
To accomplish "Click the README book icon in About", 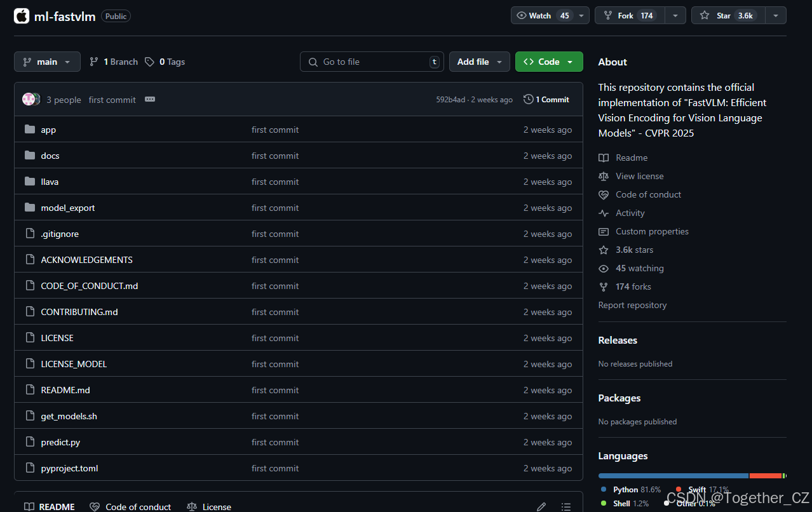I will [x=604, y=158].
